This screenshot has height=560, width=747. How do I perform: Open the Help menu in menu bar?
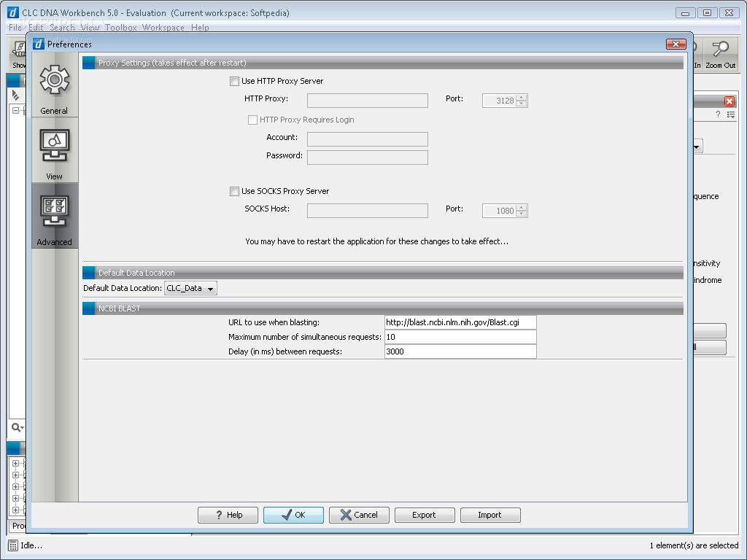coord(200,28)
